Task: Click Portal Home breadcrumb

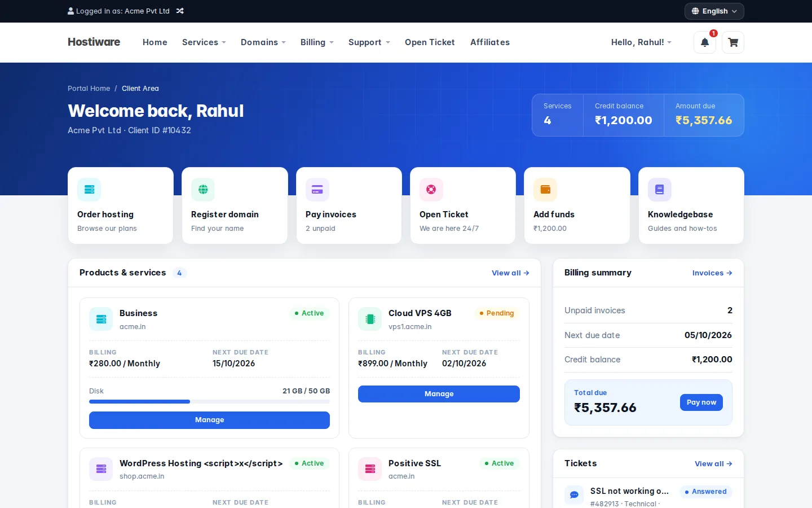Action: click(89, 89)
